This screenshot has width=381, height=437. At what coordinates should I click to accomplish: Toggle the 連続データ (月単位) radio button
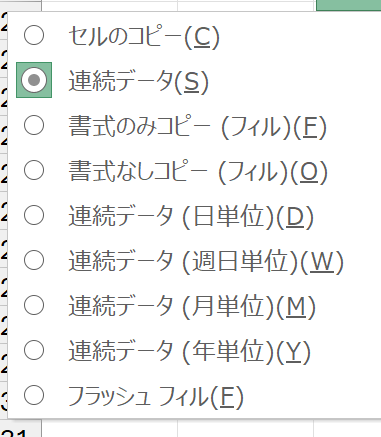point(34,305)
